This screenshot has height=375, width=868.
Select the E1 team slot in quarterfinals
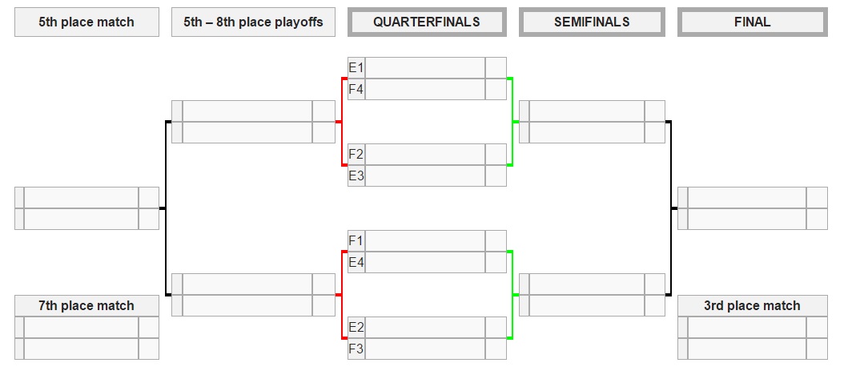pyautogui.click(x=425, y=68)
